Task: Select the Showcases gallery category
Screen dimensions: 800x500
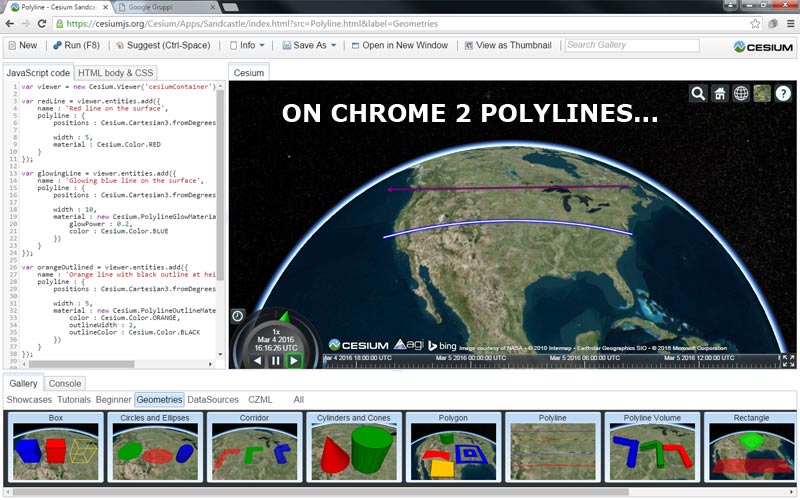Action: [x=29, y=399]
